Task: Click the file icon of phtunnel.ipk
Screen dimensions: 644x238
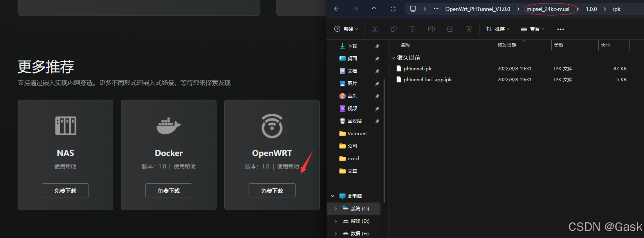Action: click(399, 68)
